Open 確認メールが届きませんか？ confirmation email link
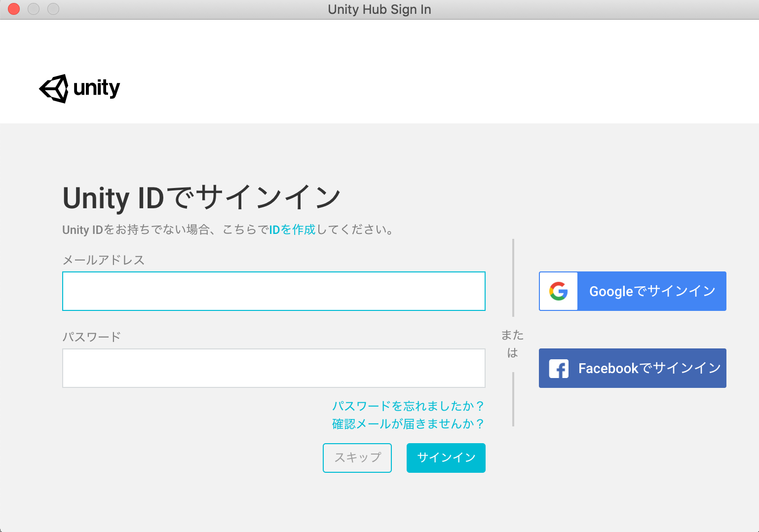 (x=408, y=424)
